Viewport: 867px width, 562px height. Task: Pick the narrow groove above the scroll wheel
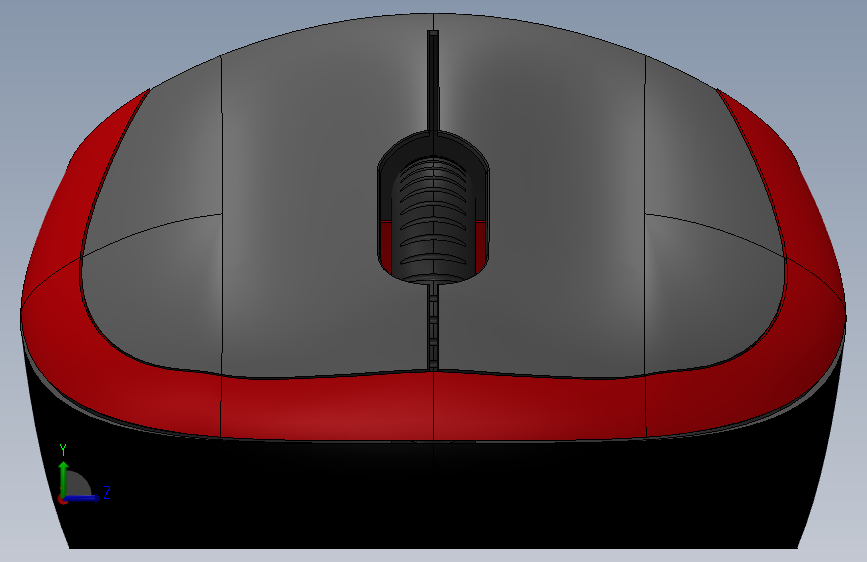coord(433,80)
